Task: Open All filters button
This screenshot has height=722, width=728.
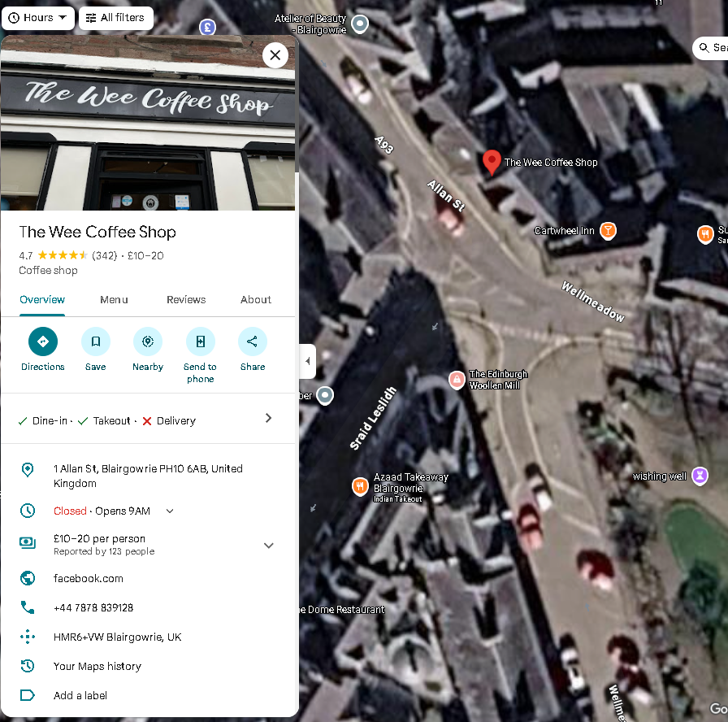Action: click(115, 18)
